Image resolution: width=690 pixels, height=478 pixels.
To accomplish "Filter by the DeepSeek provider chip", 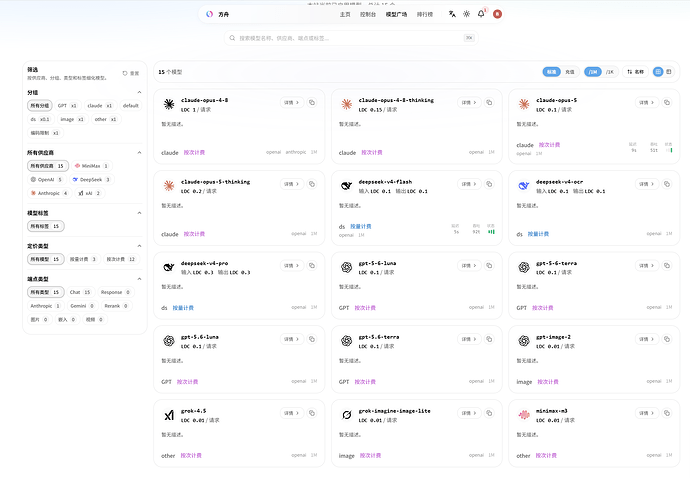I will (x=91, y=180).
